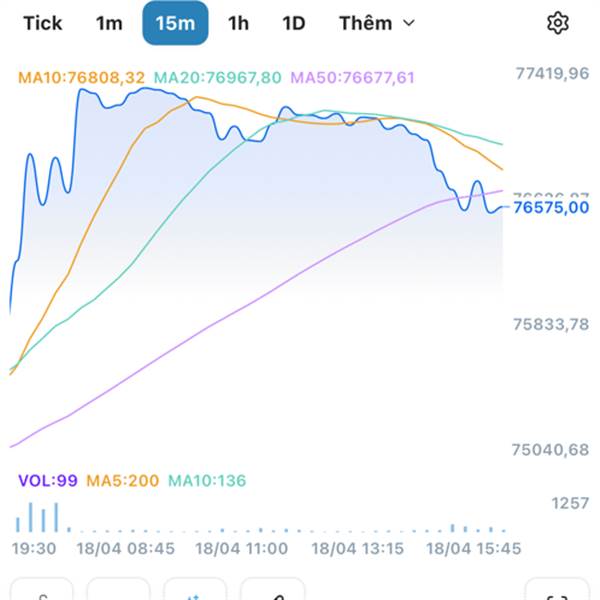
Task: Switch to the Tick chart tab
Action: coord(43,23)
